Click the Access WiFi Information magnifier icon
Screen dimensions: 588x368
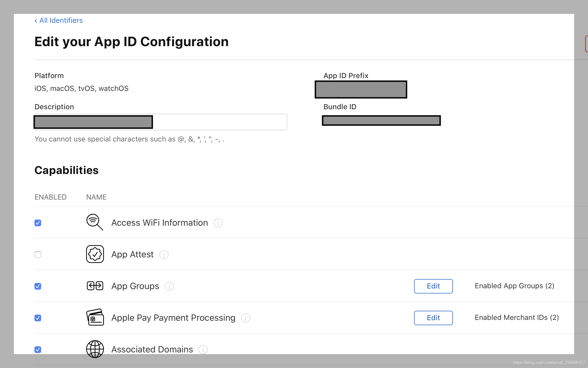94,222
